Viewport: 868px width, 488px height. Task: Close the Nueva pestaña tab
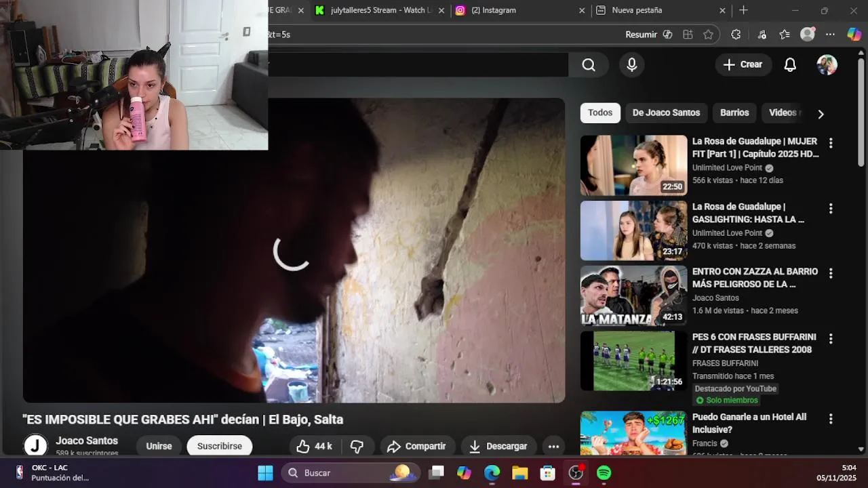722,10
